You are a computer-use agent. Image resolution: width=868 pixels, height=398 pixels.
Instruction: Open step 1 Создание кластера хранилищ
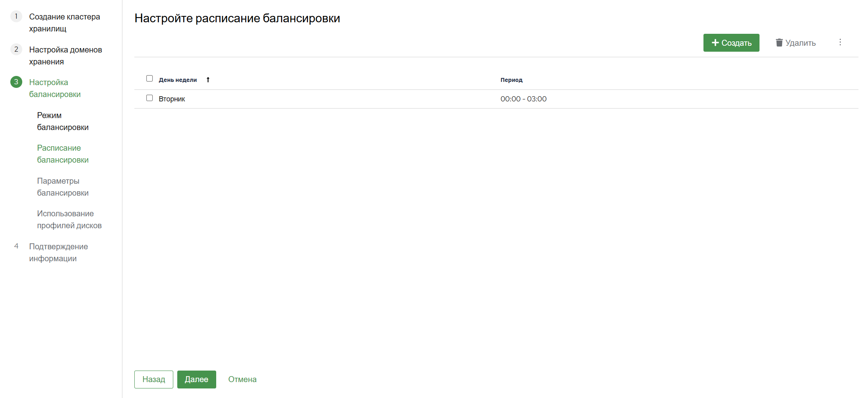(64, 23)
